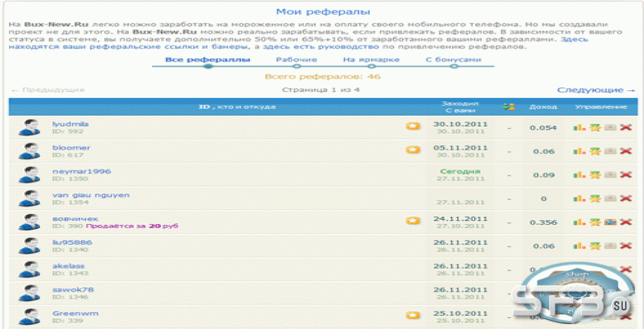The height and width of the screenshot is (329, 644).
Task: Open the akelass profile link
Action: click(x=69, y=266)
